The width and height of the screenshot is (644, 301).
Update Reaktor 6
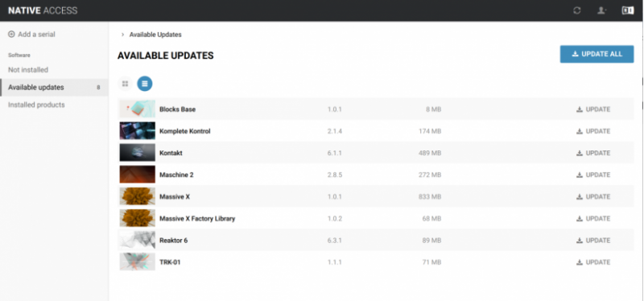[x=593, y=241]
